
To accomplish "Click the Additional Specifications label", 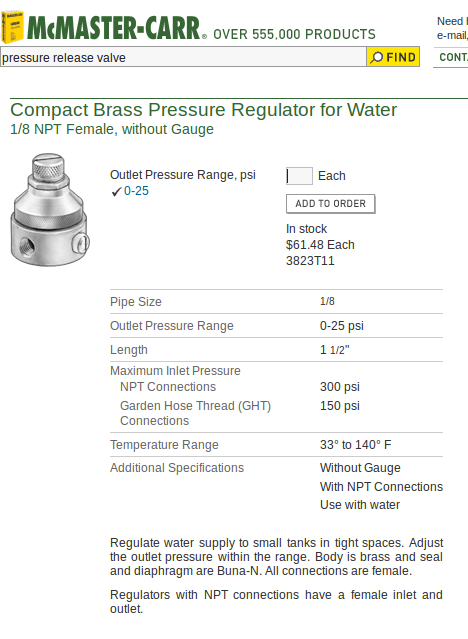I will tap(177, 468).
